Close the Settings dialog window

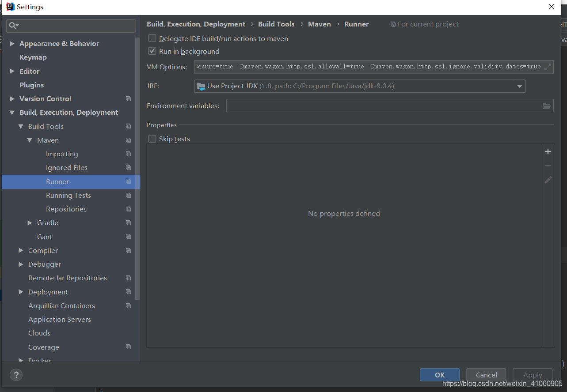(x=551, y=7)
